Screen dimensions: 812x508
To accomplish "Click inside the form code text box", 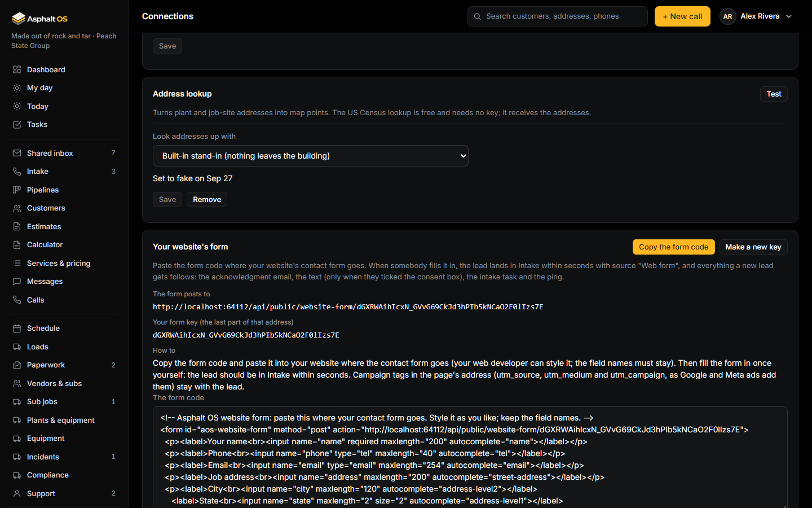I will (470, 457).
